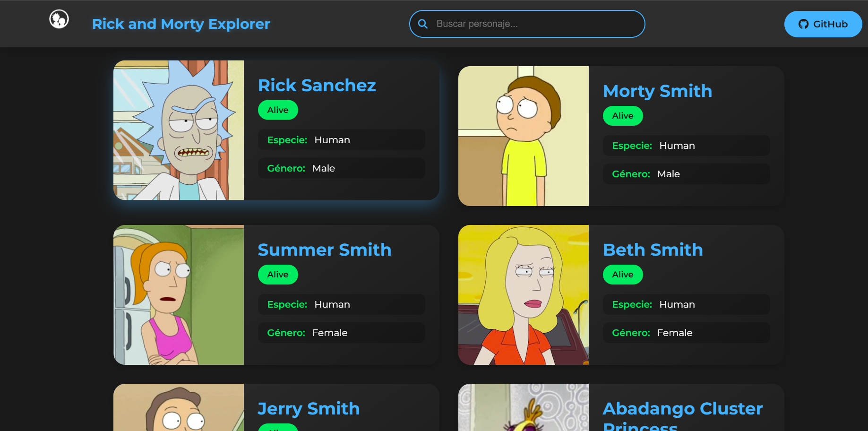Open Summer Smith character image
Image resolution: width=868 pixels, height=431 pixels.
pyautogui.click(x=179, y=295)
